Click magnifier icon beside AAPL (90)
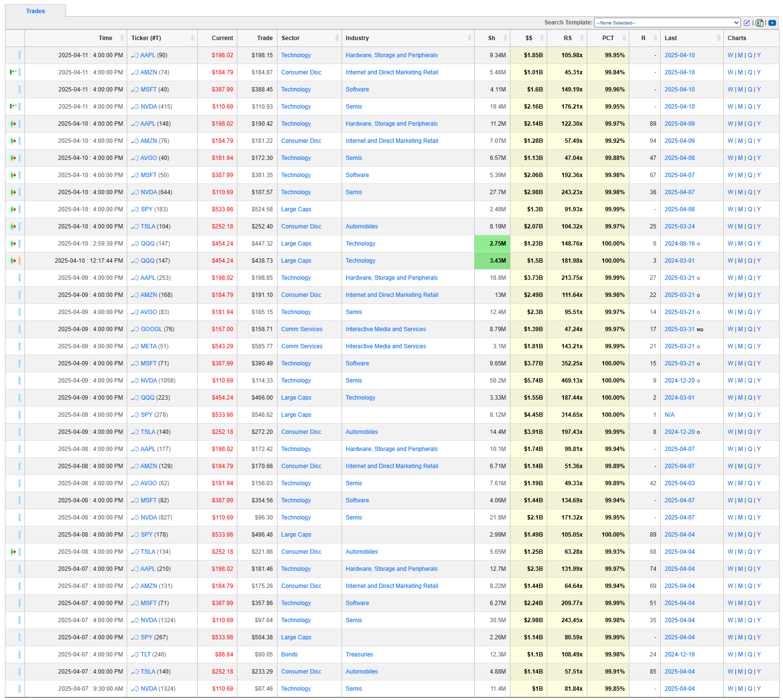The height and width of the screenshot is (700, 783). click(135, 55)
